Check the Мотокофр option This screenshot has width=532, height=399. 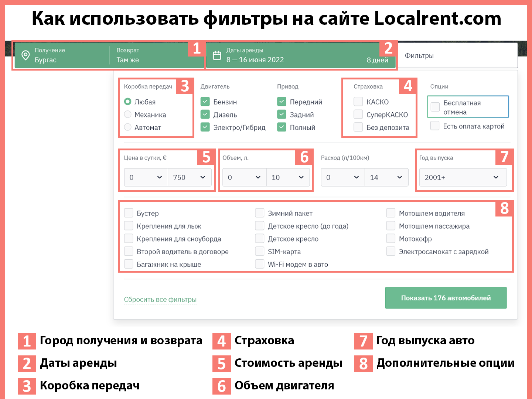tap(391, 238)
